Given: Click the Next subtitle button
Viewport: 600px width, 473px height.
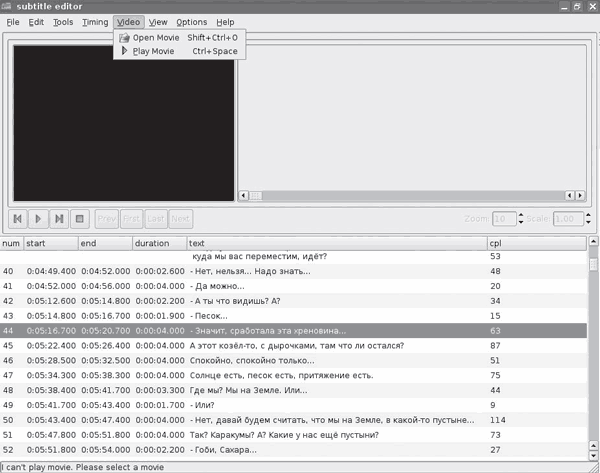Looking at the screenshot, I should pos(181,218).
